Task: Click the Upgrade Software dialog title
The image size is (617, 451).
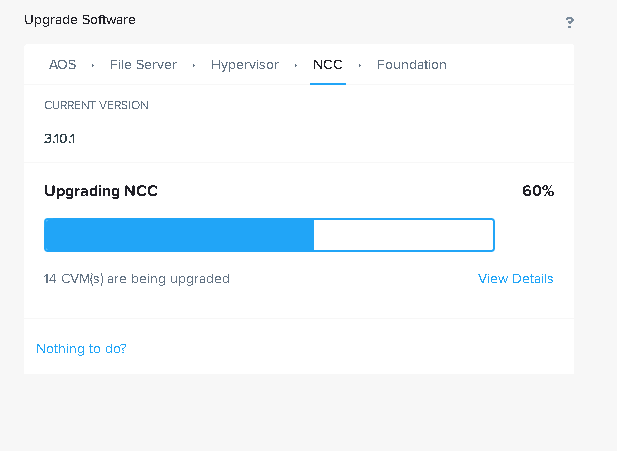Action: tap(80, 20)
